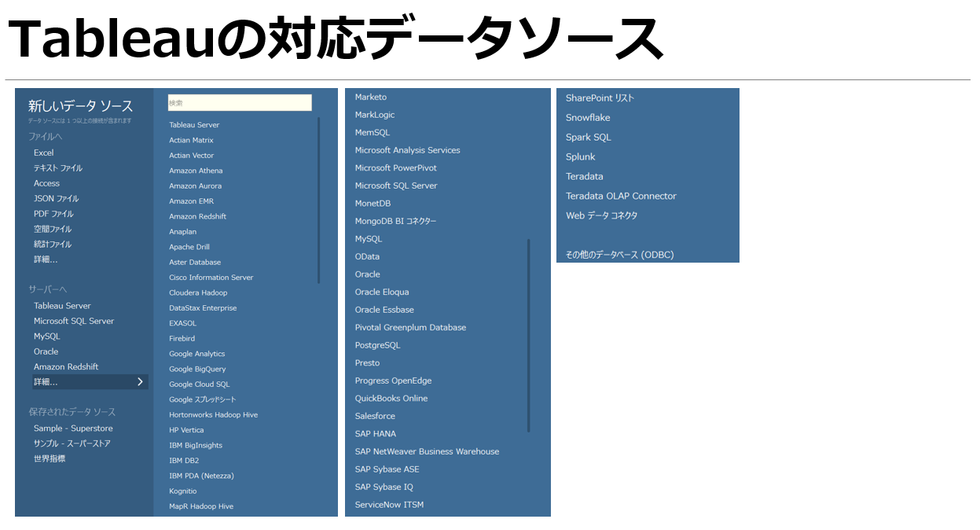Select Apache Drill connector

pos(189,247)
